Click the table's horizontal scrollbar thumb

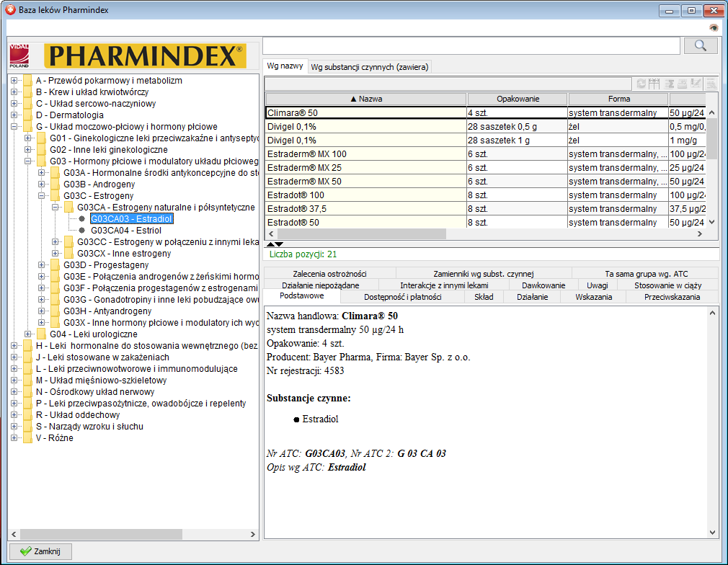361,234
